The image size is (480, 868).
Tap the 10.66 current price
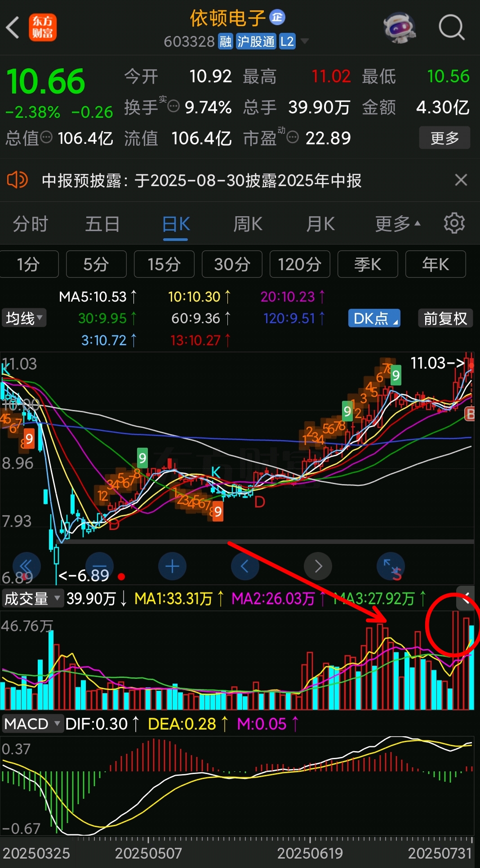click(45, 81)
